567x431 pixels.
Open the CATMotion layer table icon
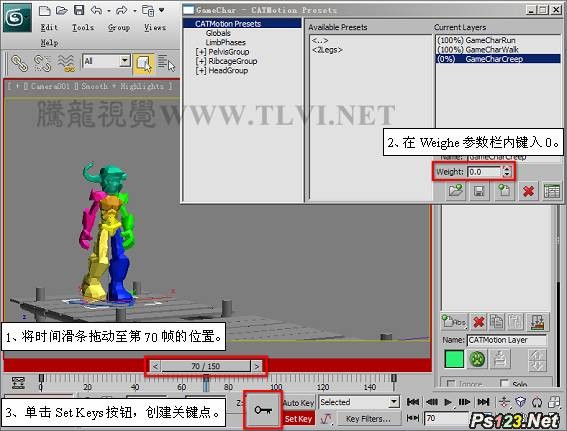[551, 191]
